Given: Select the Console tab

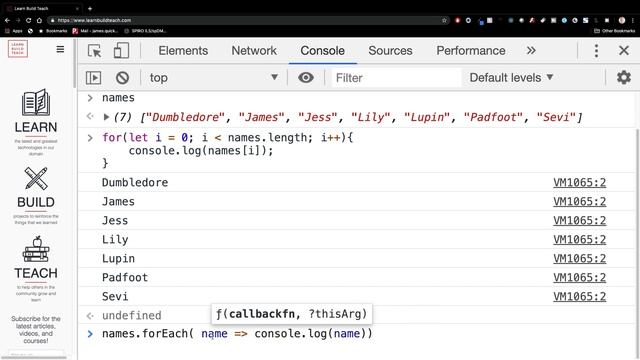Looking at the screenshot, I should (322, 51).
